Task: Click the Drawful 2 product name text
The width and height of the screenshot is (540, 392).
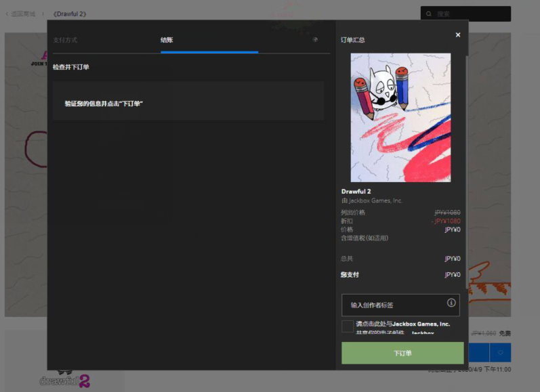Action: pos(356,192)
